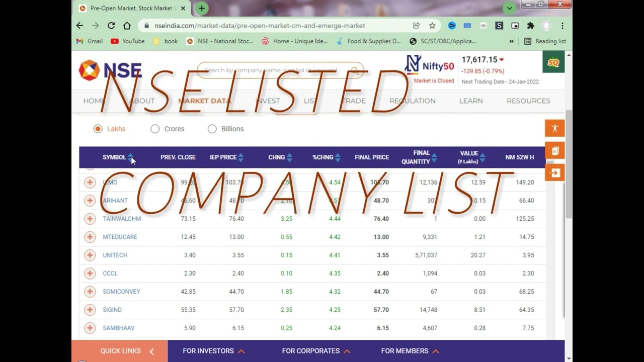Click the NSE logo
The width and height of the screenshot is (644, 362).
click(x=110, y=70)
